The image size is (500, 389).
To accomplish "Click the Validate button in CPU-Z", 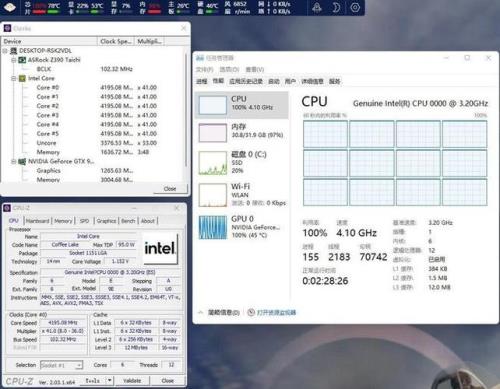I will [x=132, y=381].
